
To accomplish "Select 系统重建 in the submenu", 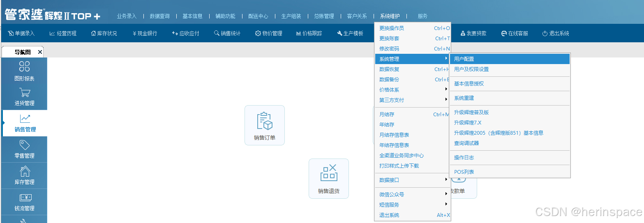I will click(x=510, y=98).
